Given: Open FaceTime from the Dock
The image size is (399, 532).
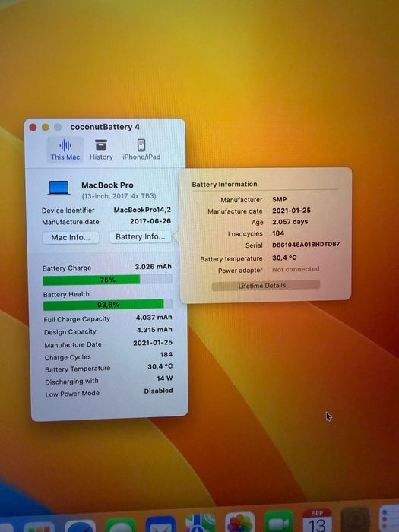Looking at the screenshot, I should pos(279,521).
